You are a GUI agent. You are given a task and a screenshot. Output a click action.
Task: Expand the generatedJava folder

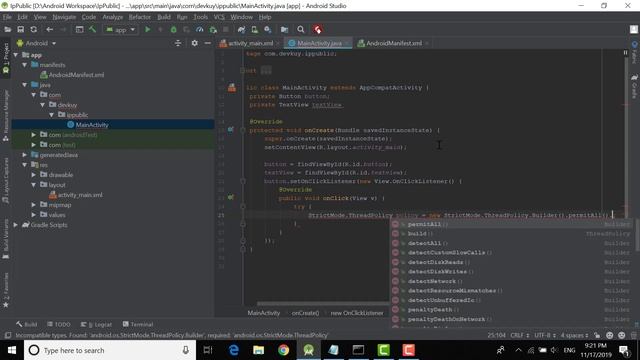coord(25,155)
